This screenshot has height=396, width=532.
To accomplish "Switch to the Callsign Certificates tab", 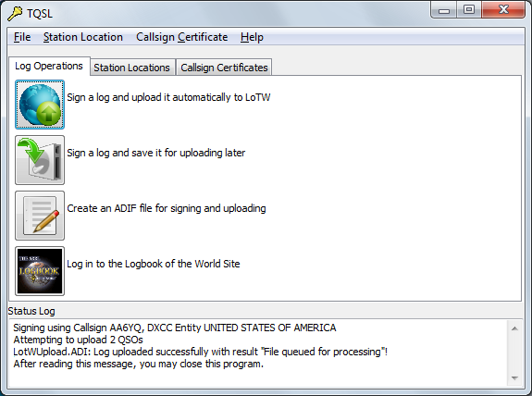I will point(224,68).
